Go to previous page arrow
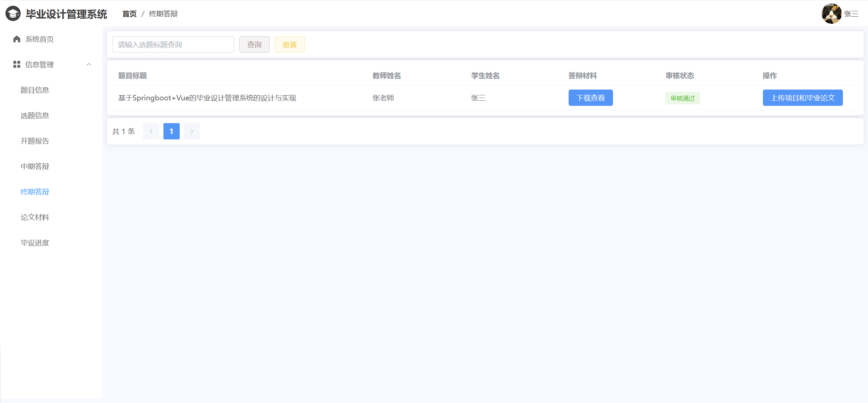This screenshot has height=403, width=868. 151,131
